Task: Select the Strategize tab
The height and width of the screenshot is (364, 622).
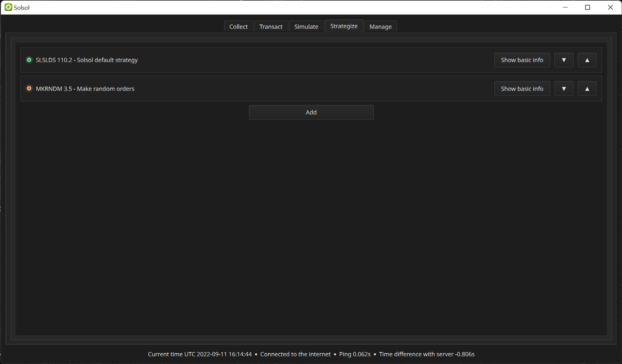Action: [344, 26]
